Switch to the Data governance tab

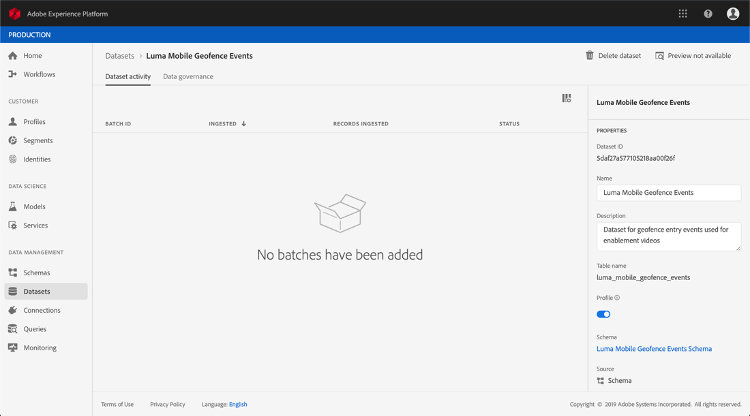[188, 77]
